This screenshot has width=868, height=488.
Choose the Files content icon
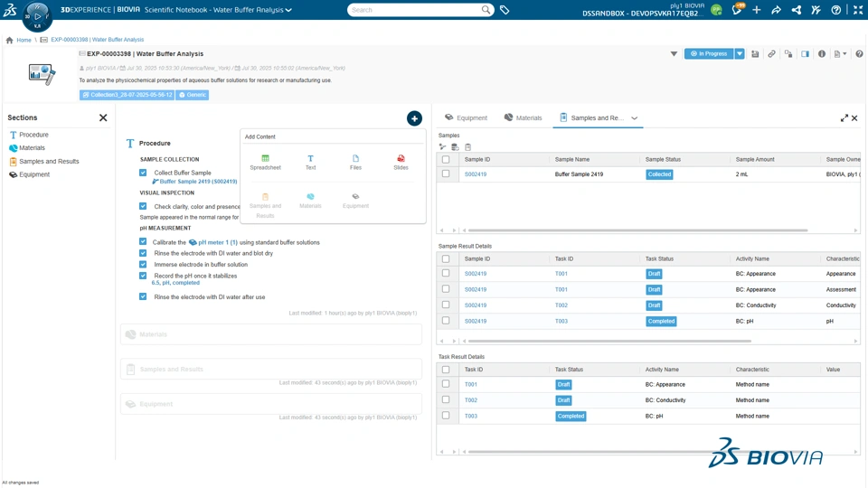pos(355,159)
